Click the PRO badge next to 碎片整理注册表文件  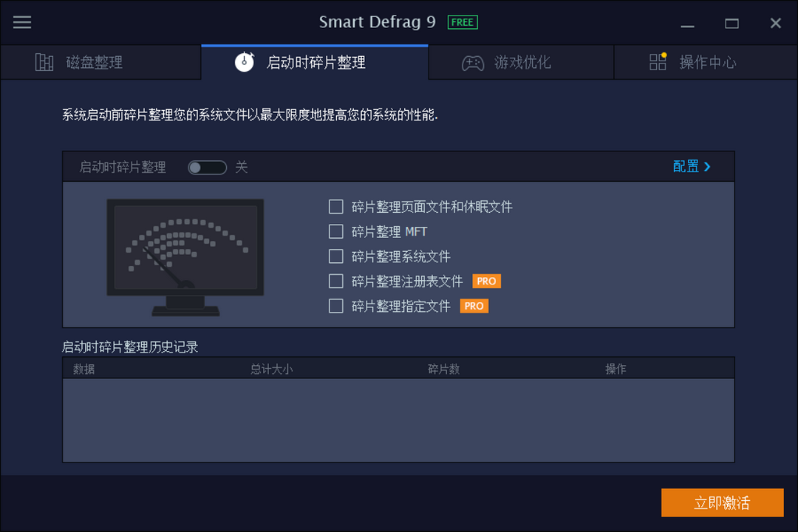[x=486, y=281]
